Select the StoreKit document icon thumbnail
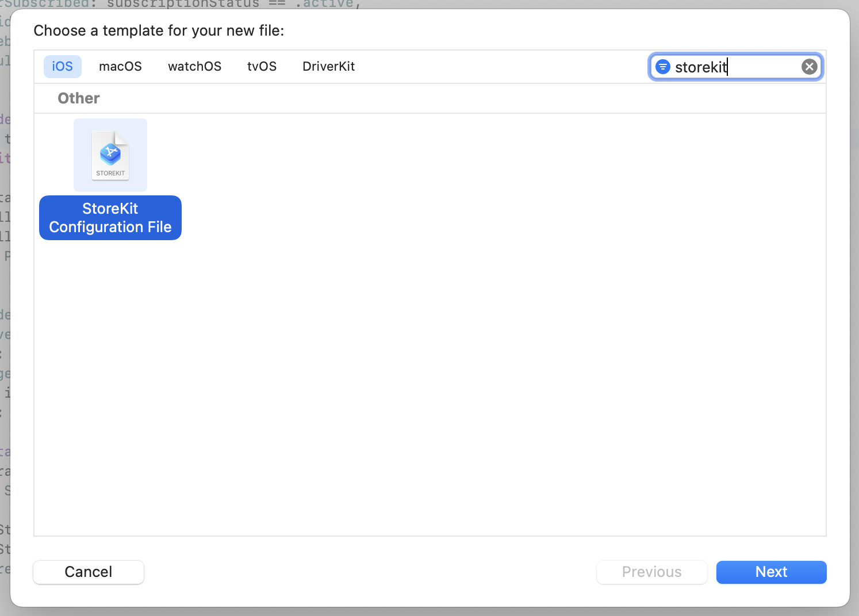The height and width of the screenshot is (616, 859). coord(110,155)
